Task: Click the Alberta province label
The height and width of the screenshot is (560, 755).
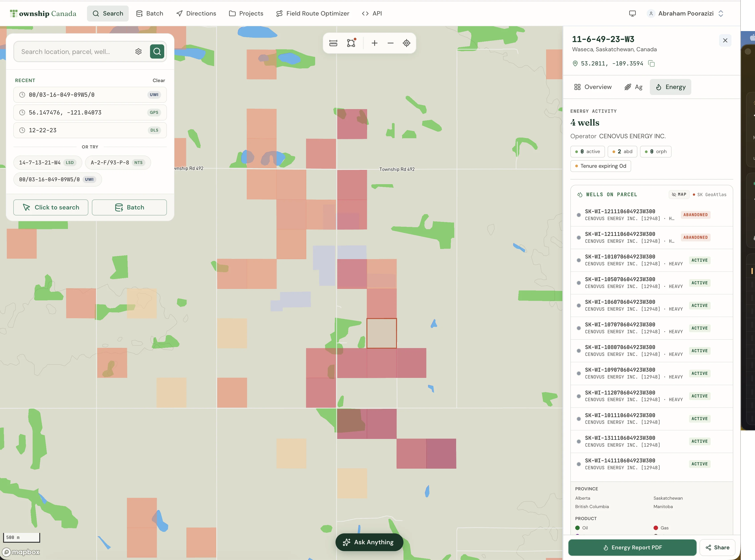Action: pyautogui.click(x=582, y=498)
